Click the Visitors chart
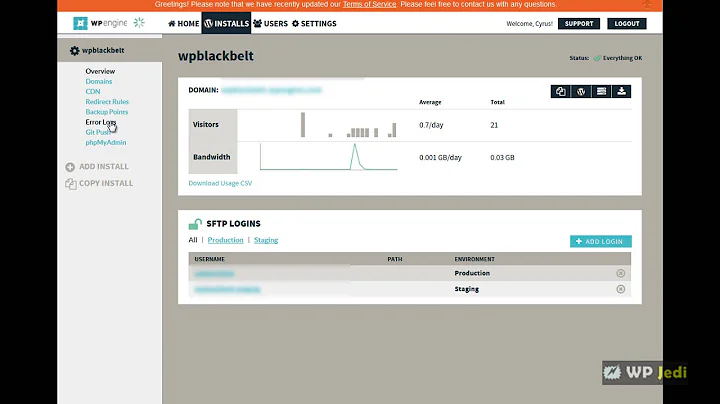 tap(348, 125)
